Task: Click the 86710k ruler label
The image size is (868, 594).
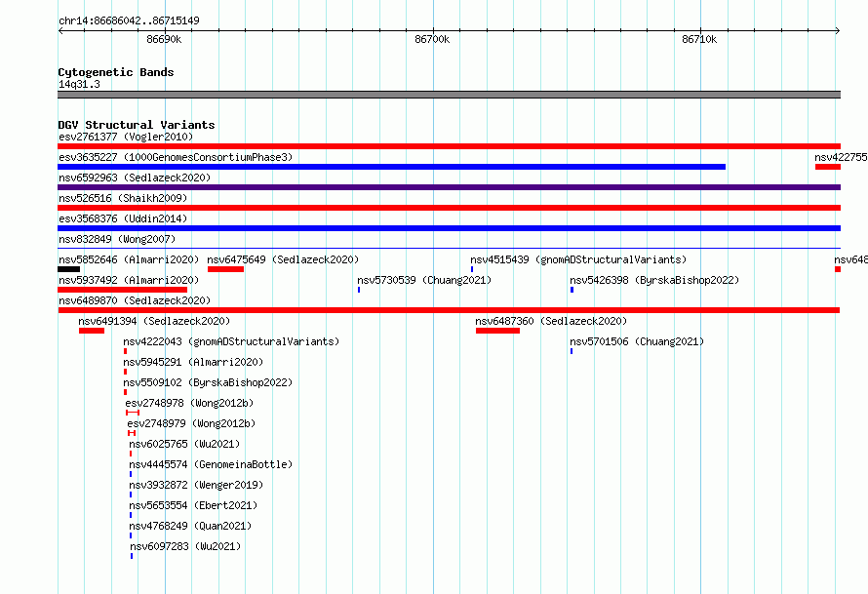Action: click(699, 39)
